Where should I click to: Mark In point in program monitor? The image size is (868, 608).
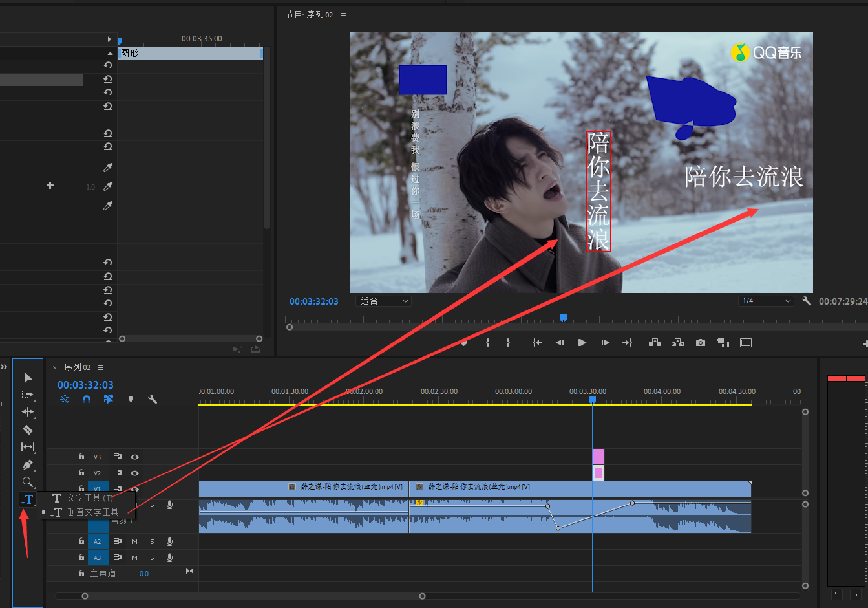487,343
